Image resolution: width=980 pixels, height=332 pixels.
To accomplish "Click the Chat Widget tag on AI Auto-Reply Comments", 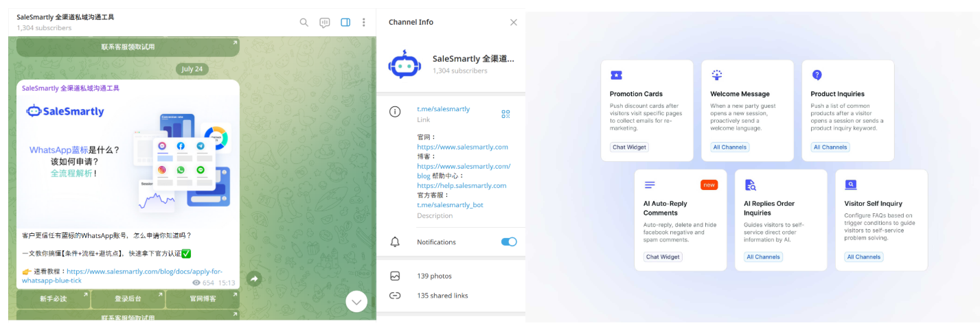I will click(x=663, y=257).
